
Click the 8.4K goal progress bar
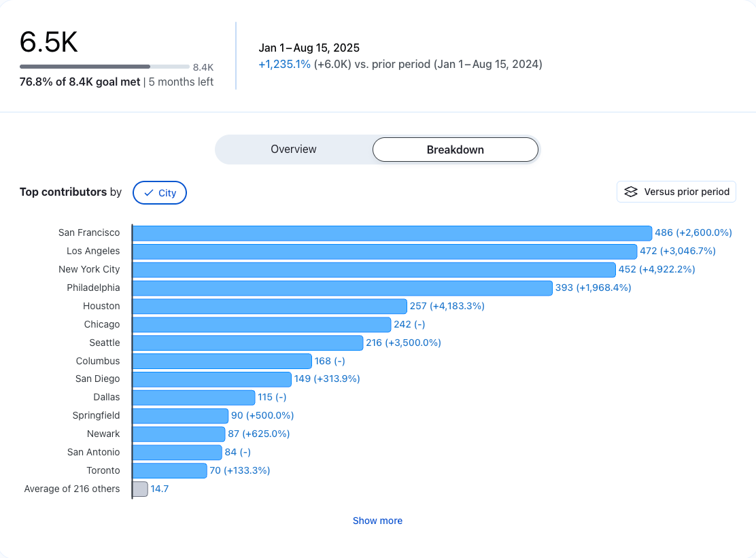point(104,67)
